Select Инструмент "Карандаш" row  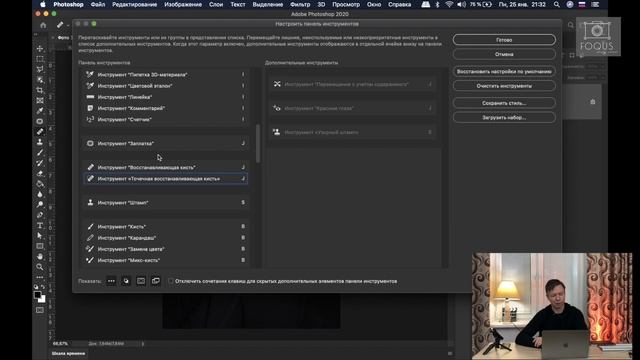(165, 238)
